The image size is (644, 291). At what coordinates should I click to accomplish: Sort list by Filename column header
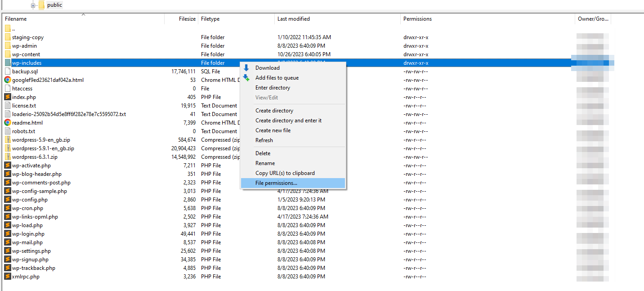point(84,19)
